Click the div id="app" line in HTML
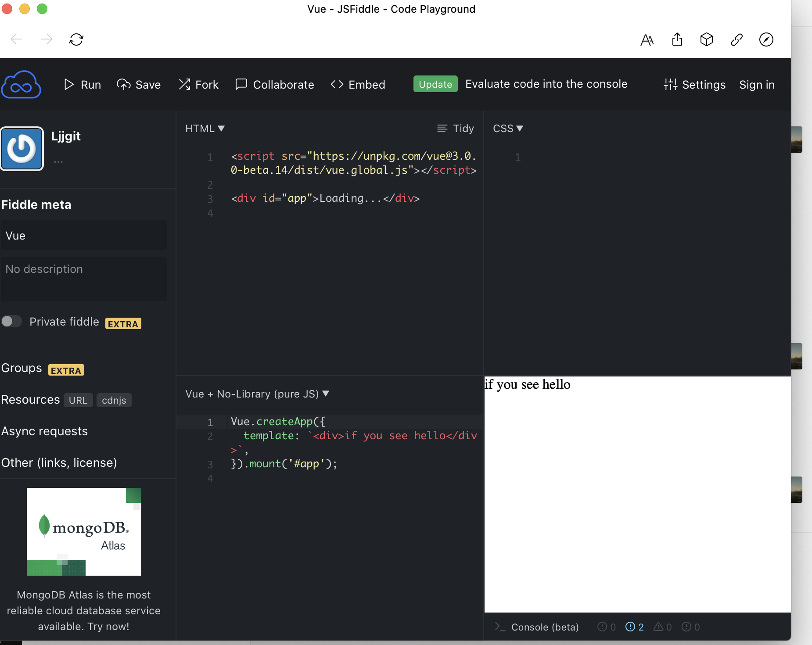The height and width of the screenshot is (645, 812). (325, 198)
